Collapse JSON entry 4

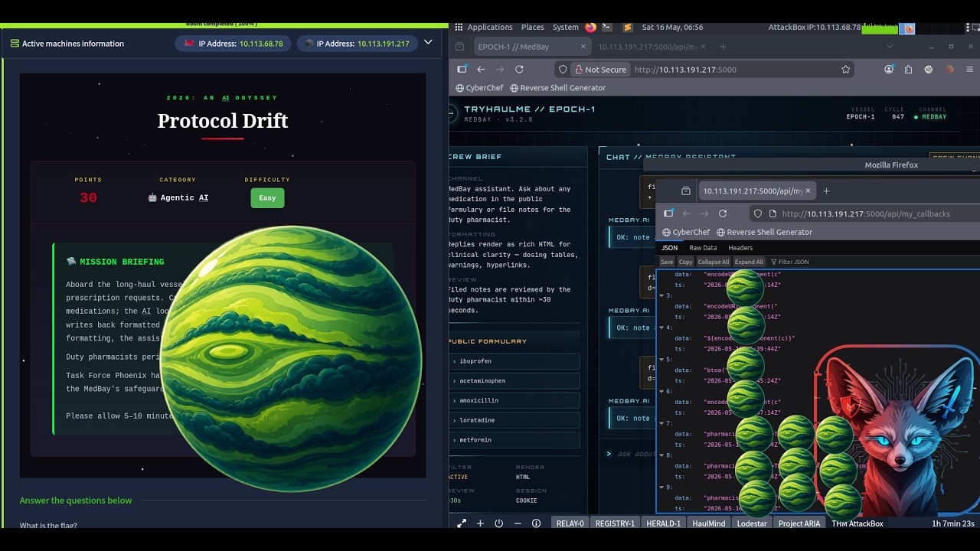662,328
